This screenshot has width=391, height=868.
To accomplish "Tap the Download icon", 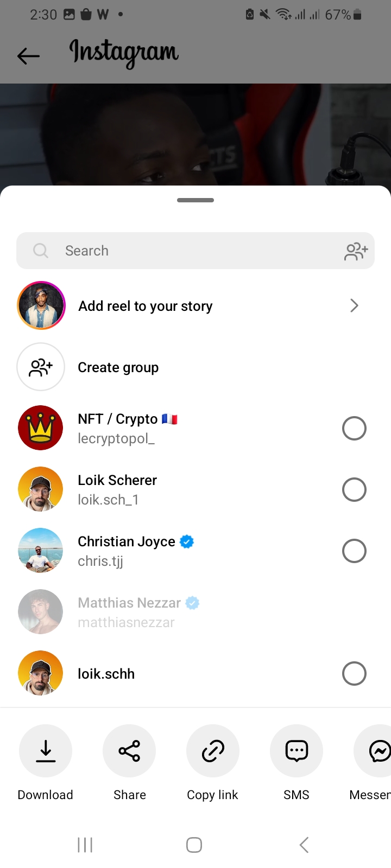I will pyautogui.click(x=46, y=751).
